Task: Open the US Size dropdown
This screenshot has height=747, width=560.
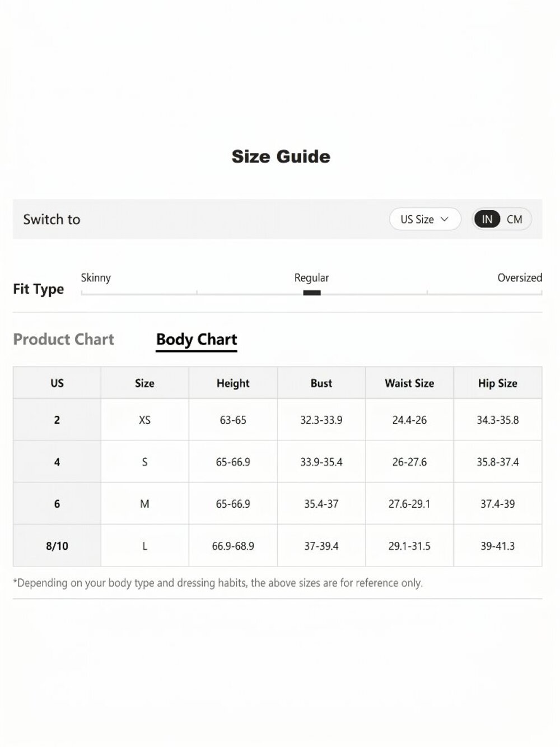Action: click(x=425, y=219)
